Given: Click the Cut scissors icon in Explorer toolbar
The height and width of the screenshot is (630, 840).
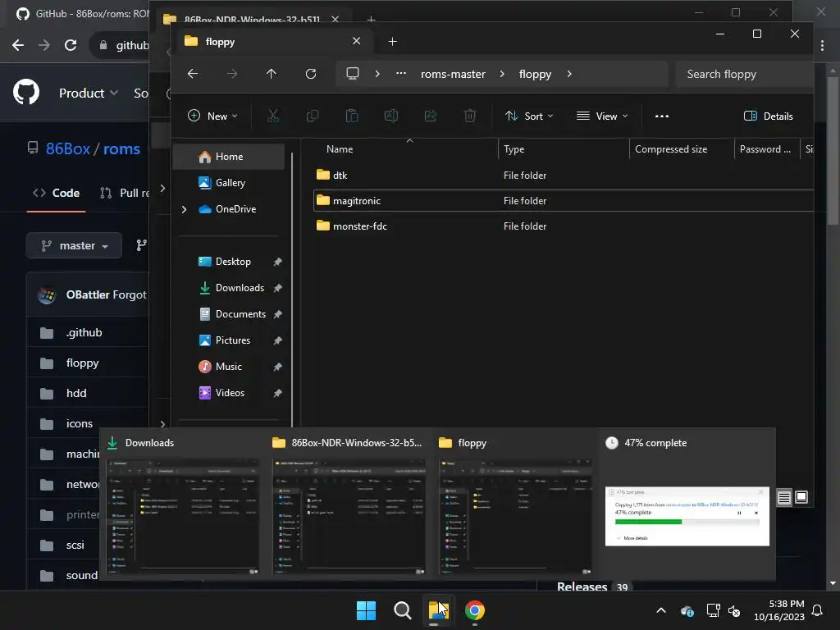Looking at the screenshot, I should point(273,116).
